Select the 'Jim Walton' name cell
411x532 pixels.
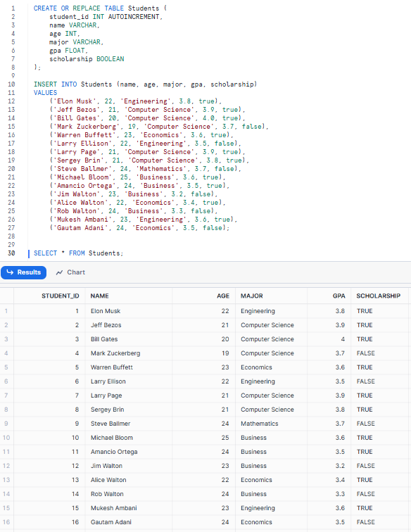pos(106,466)
